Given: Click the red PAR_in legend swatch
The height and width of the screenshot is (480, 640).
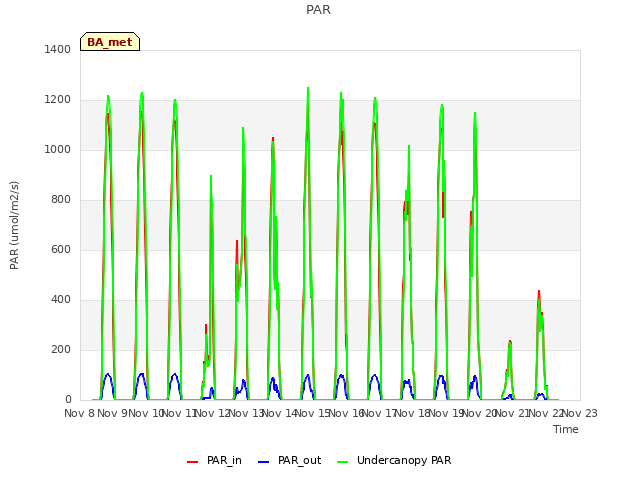Looking at the screenshot, I should 192,462.
